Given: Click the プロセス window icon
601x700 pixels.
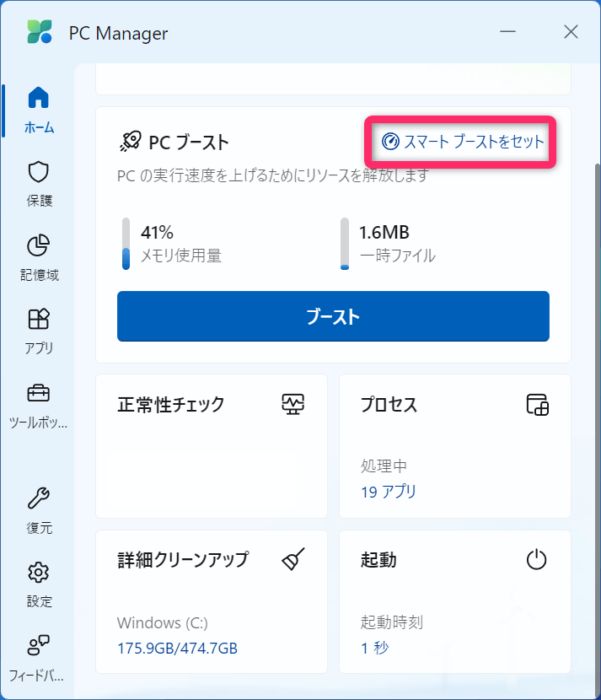Looking at the screenshot, I should [x=537, y=405].
